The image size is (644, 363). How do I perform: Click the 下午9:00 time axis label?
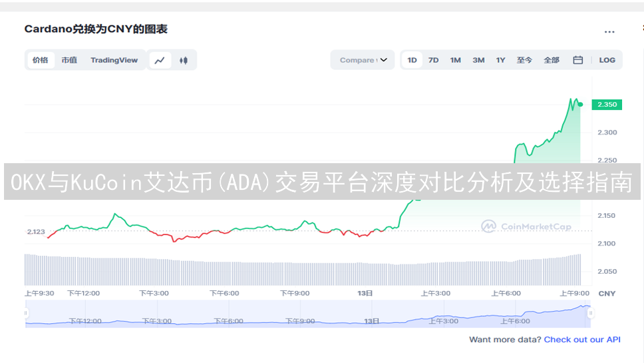(x=295, y=293)
